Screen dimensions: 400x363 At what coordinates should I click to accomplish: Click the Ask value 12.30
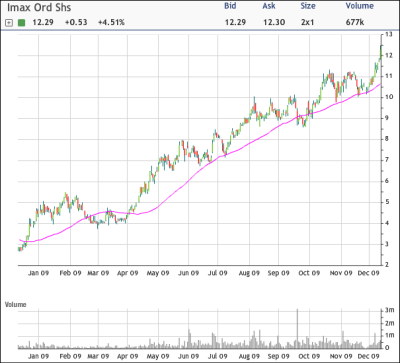point(274,23)
